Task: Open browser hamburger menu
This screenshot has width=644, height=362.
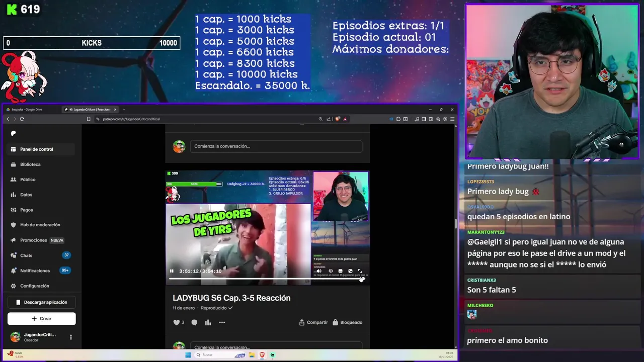Action: [452, 119]
